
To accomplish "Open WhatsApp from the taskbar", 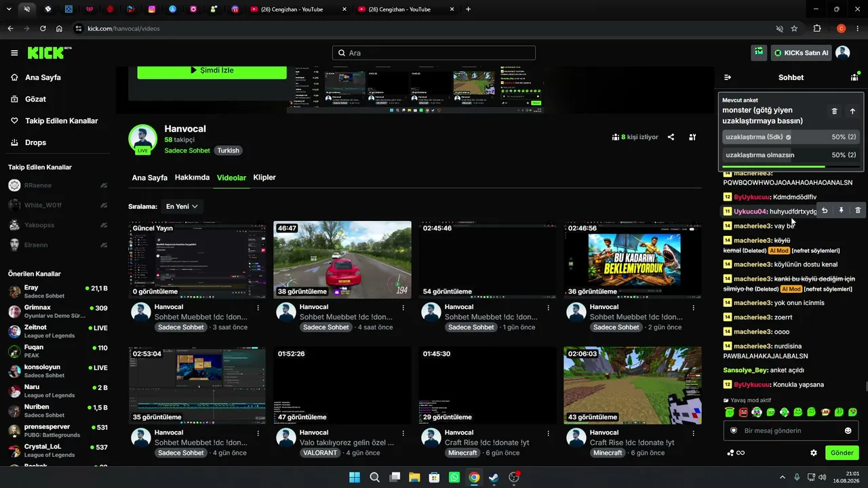I will (454, 477).
